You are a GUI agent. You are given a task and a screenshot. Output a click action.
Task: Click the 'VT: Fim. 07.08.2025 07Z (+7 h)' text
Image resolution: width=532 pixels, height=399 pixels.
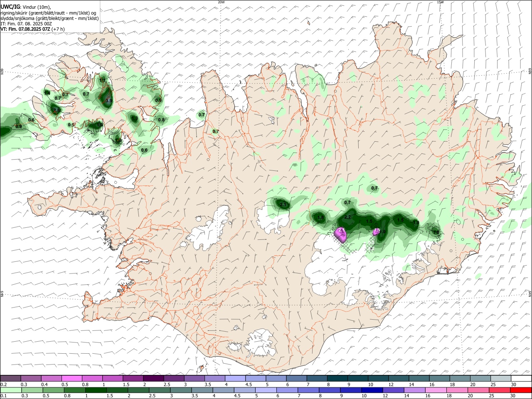[x=33, y=29]
